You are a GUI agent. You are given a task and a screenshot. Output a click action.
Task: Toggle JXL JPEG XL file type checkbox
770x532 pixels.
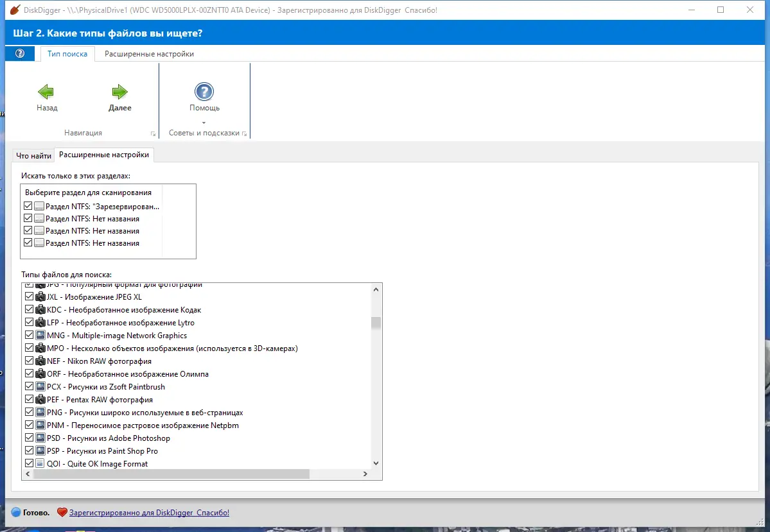pos(29,297)
